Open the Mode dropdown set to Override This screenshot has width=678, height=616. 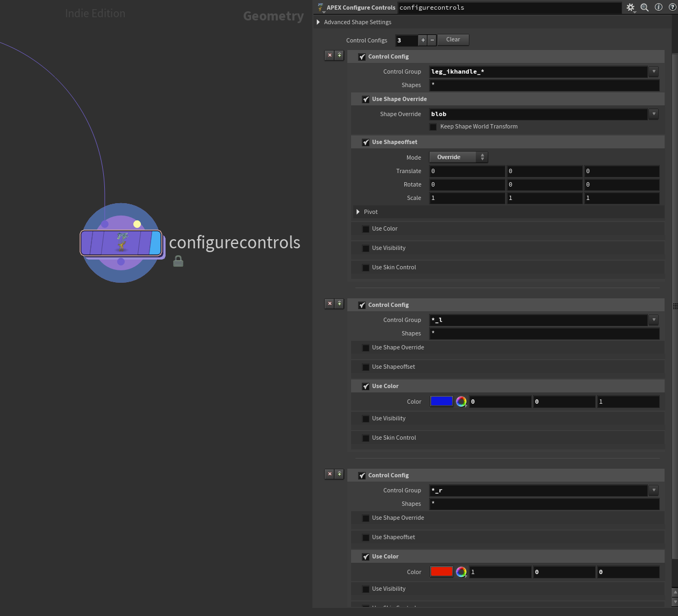point(457,157)
